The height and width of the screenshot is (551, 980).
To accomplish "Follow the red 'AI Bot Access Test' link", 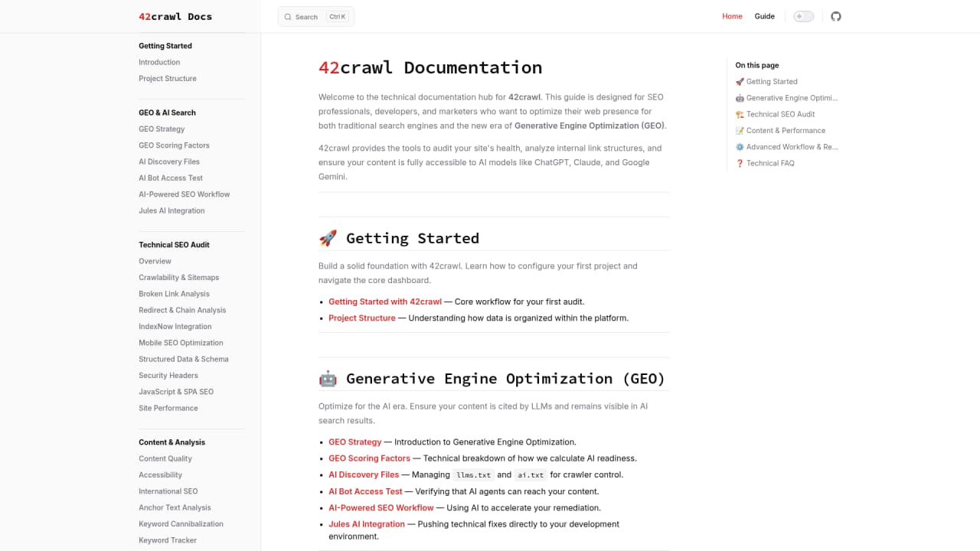I will point(365,491).
